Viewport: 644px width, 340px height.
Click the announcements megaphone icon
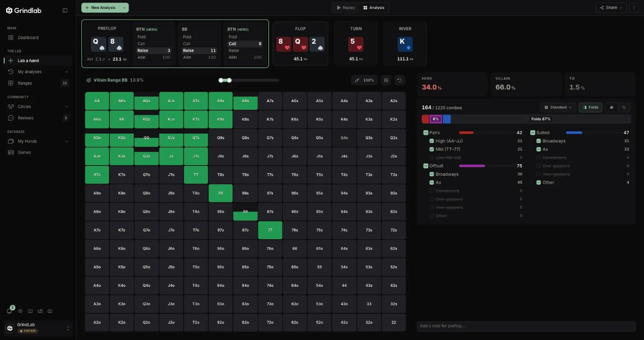(40, 311)
